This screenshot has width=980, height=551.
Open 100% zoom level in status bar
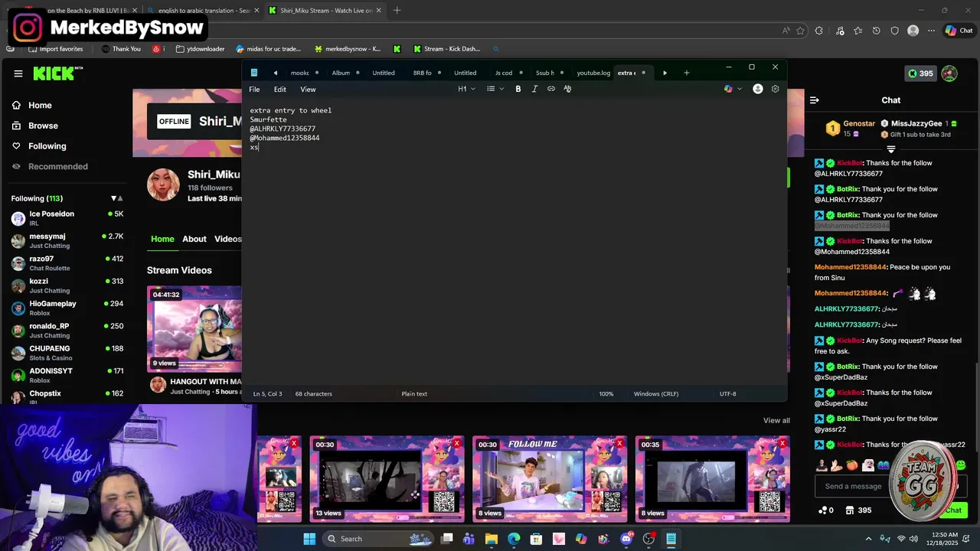606,393
